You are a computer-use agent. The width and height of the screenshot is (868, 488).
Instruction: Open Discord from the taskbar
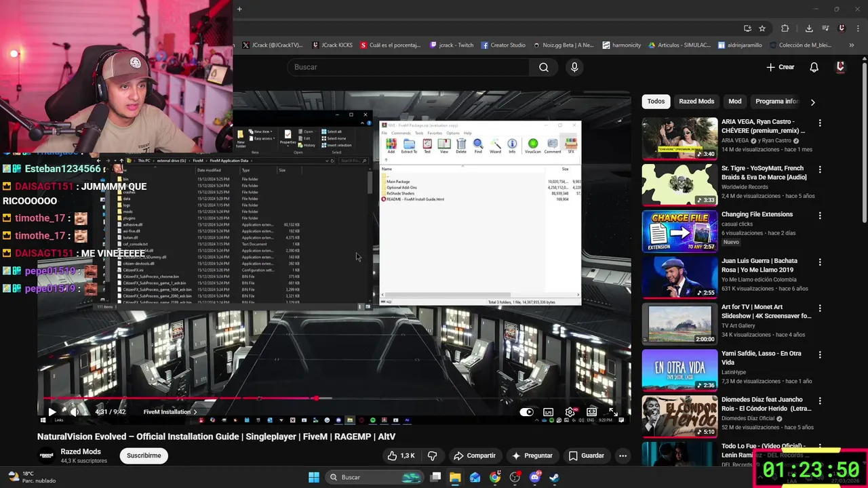point(534,477)
